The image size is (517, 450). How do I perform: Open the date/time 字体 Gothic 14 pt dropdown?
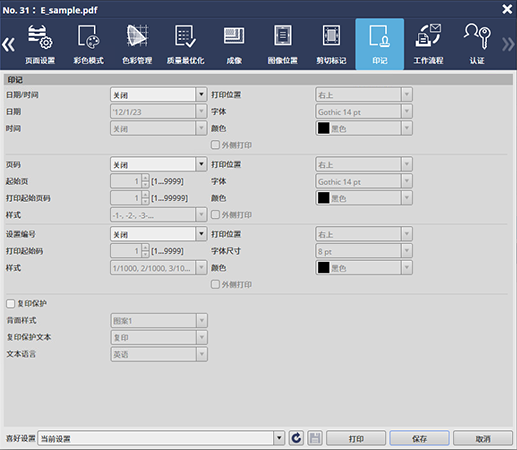click(364, 111)
